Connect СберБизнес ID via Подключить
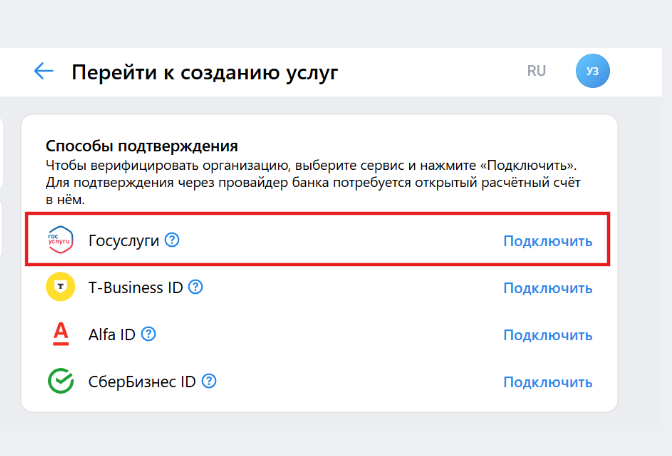The image size is (672, 456). click(x=548, y=382)
